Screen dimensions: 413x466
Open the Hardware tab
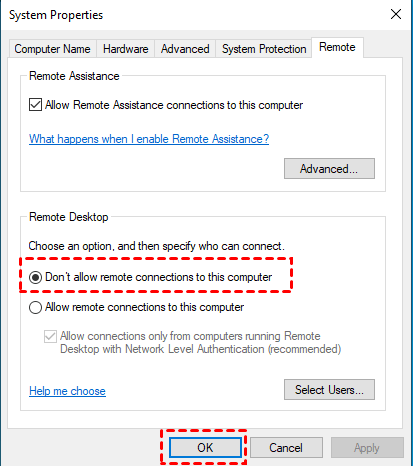[126, 49]
